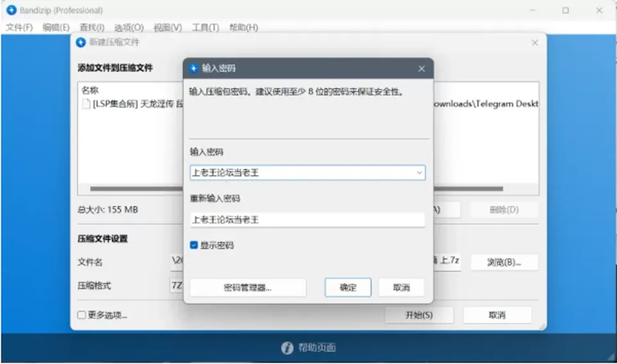This screenshot has height=364, width=617.
Task: Click the info icon beside 帮助页面
Action: [287, 347]
